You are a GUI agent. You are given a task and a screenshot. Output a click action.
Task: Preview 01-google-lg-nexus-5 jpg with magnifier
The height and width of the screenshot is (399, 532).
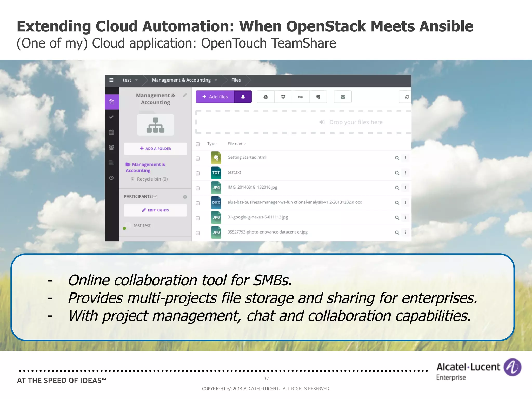(x=397, y=218)
